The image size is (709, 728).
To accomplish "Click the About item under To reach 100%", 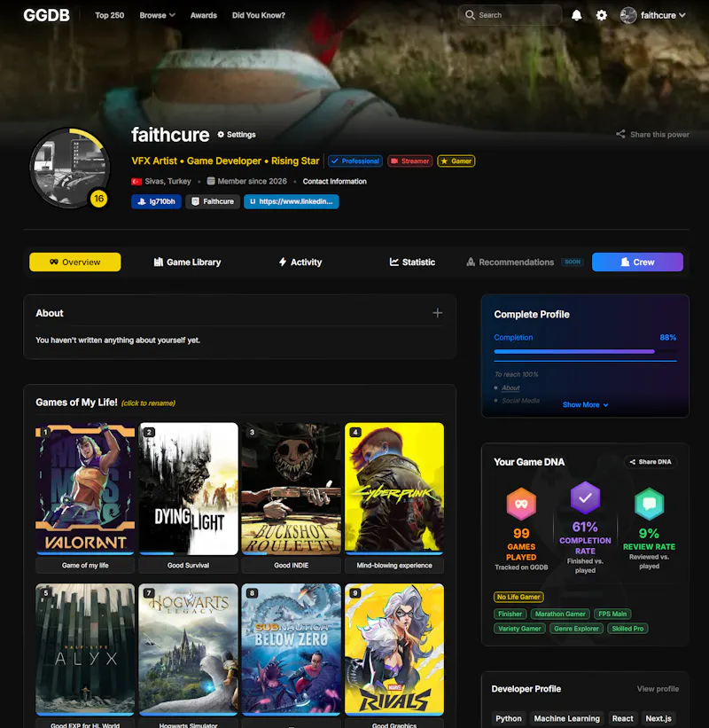I will pyautogui.click(x=510, y=388).
